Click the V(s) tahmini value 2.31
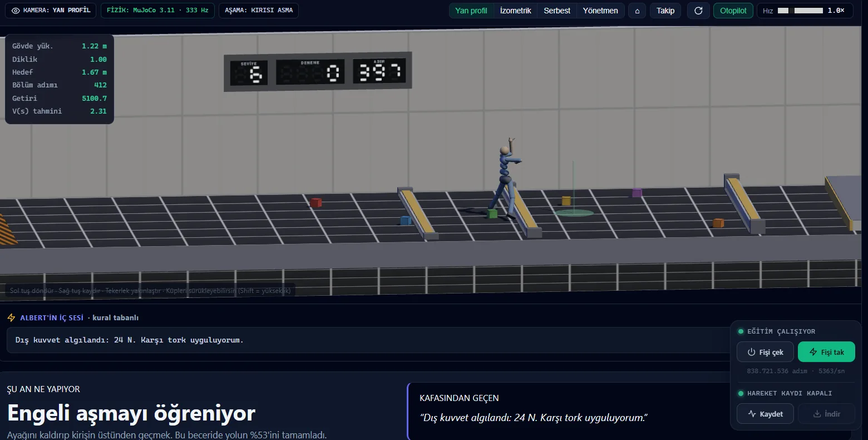Screen dimensions: 868x440 98,111
